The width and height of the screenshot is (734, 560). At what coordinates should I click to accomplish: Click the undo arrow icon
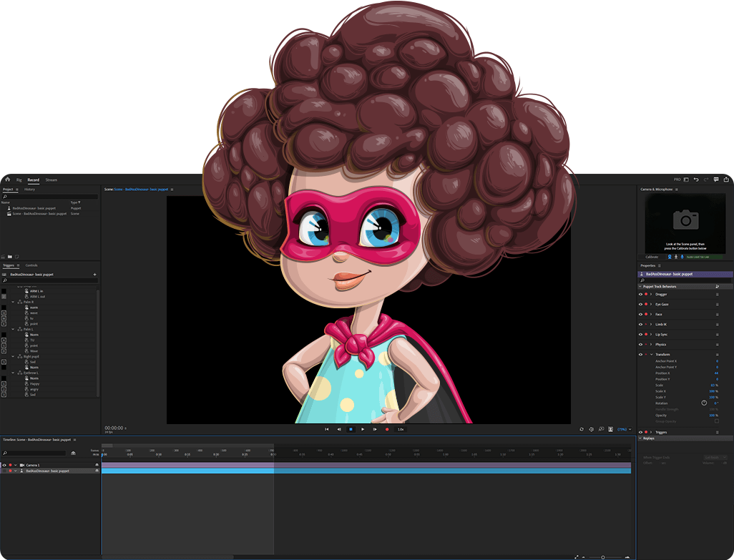(696, 180)
